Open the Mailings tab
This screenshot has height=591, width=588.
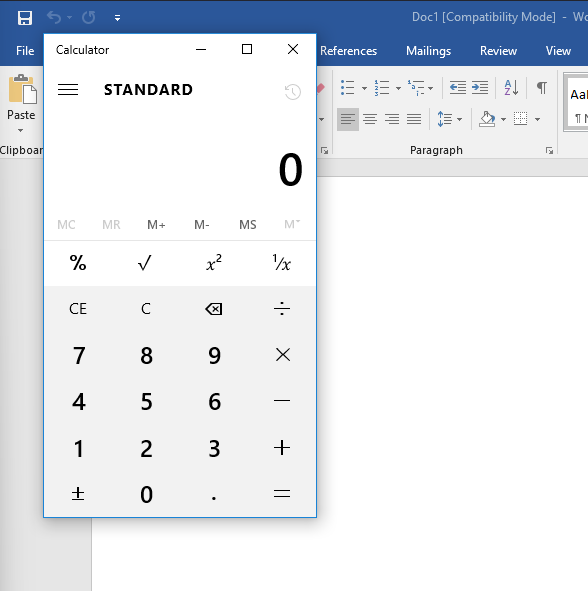[428, 51]
